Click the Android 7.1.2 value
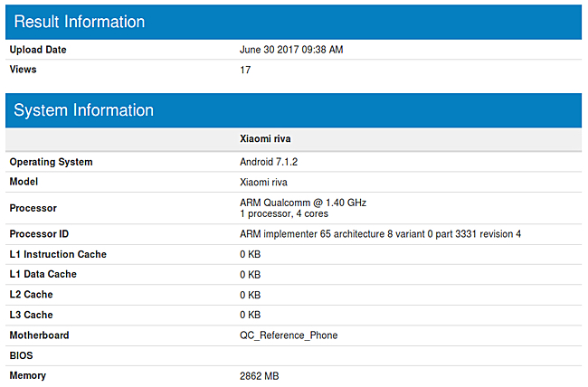588x387 pixels. click(x=268, y=162)
